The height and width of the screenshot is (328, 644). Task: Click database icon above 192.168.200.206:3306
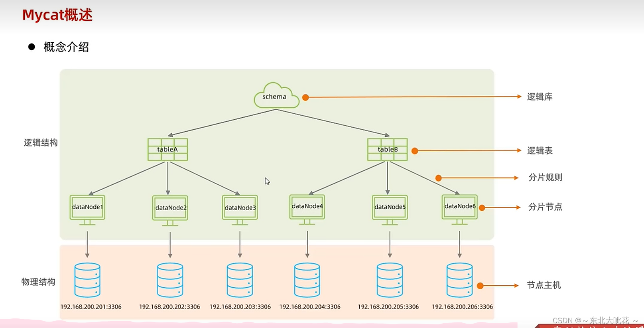[x=459, y=280]
